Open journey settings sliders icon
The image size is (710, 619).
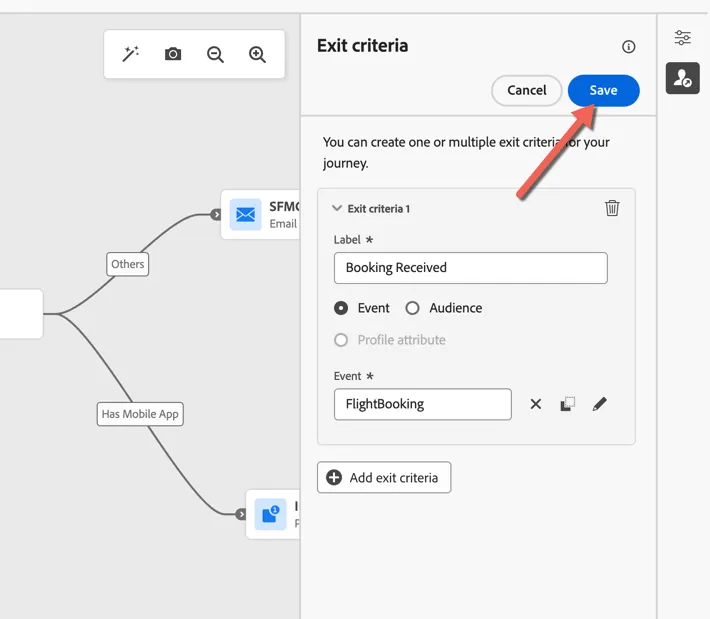coord(682,38)
